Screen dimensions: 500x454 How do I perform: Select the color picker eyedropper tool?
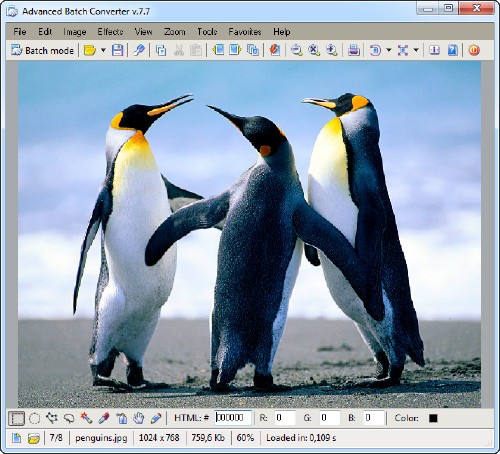point(104,418)
